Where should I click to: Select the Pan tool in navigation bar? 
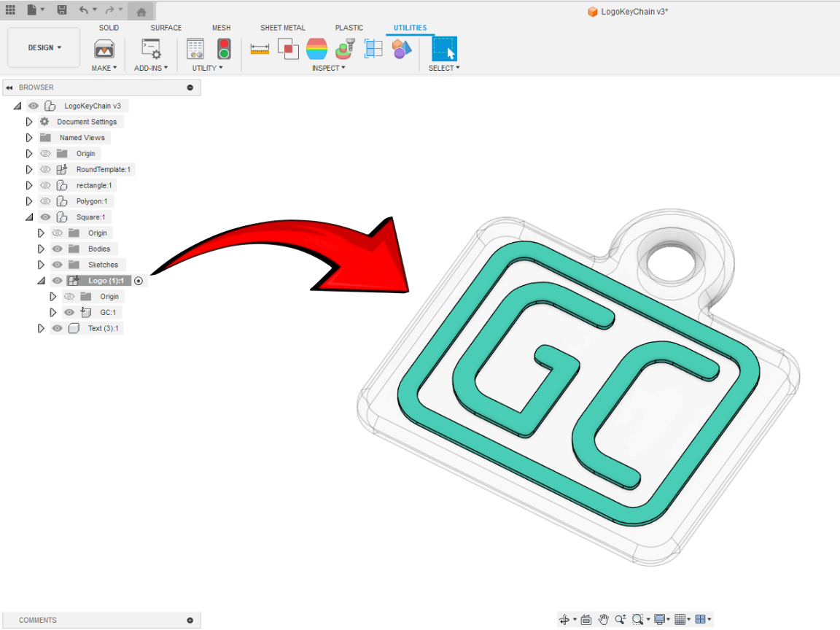tap(604, 620)
